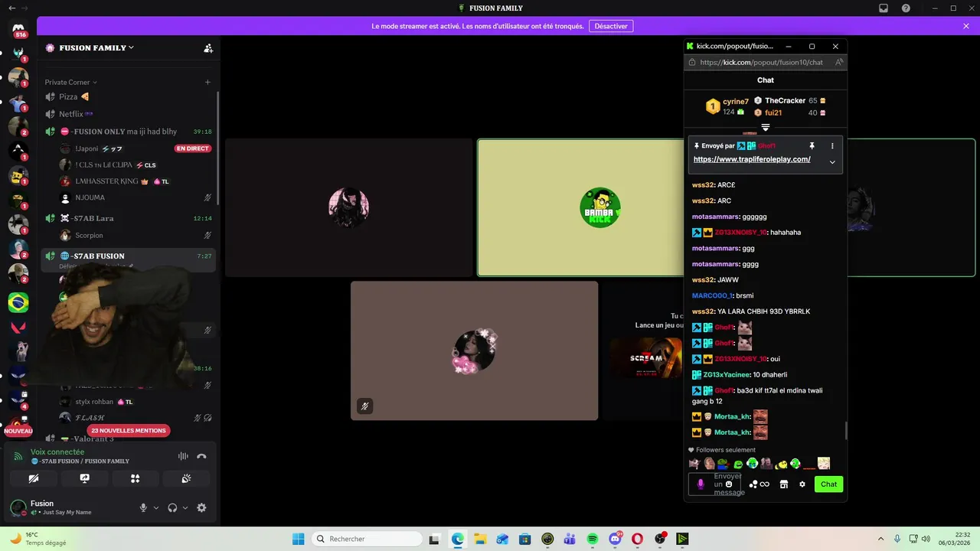The image size is (980, 551).
Task: Select the S7AB Lara voice channel
Action: (128, 218)
